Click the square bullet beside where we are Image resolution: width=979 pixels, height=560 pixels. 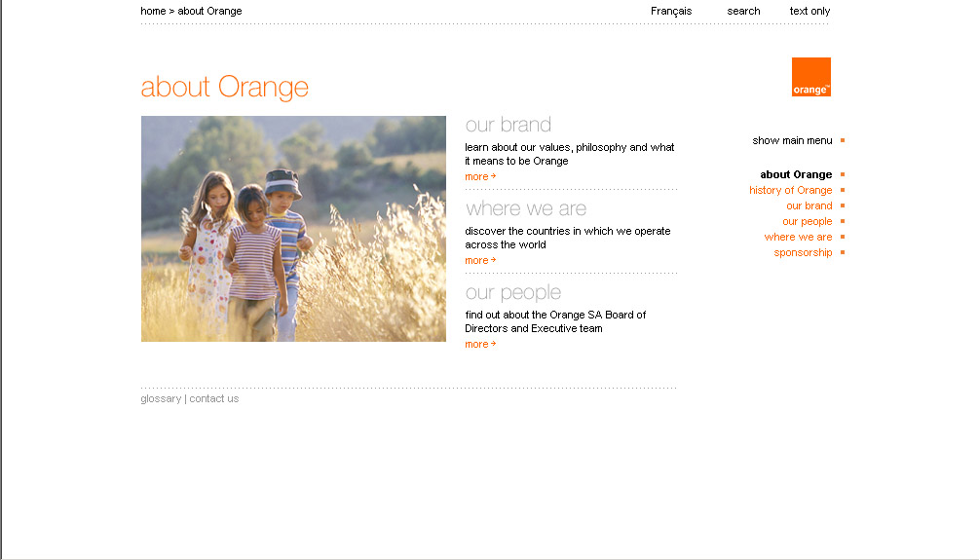(x=843, y=237)
